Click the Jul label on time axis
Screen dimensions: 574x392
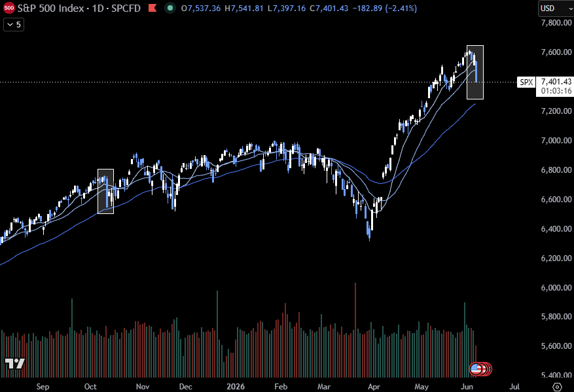coord(514,387)
